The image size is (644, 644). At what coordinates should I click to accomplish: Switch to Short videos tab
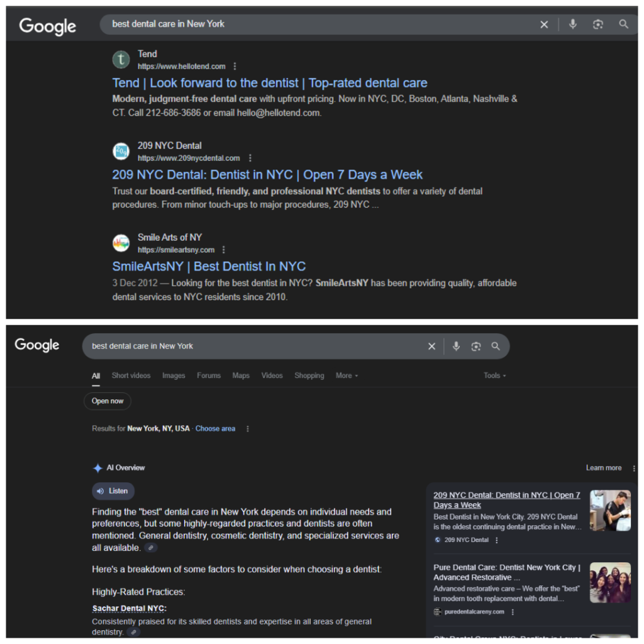pyautogui.click(x=131, y=375)
